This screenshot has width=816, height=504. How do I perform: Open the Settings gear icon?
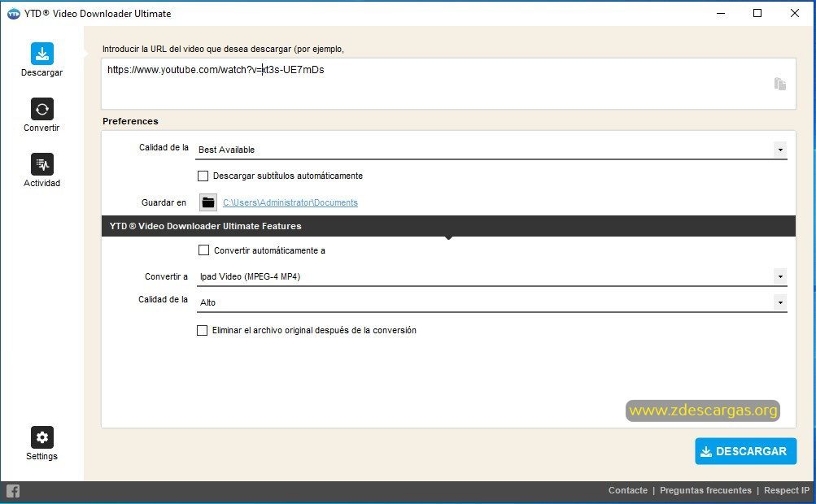click(42, 437)
